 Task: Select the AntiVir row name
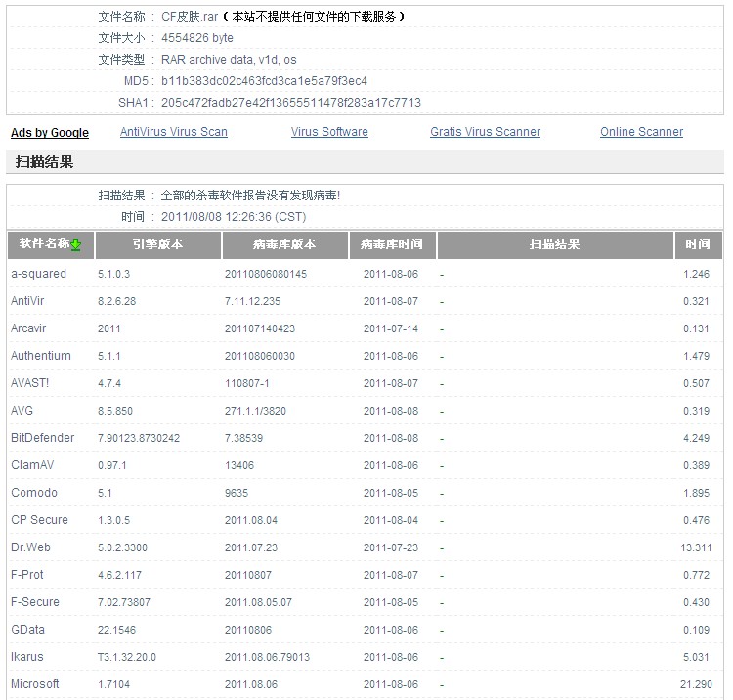click(27, 301)
